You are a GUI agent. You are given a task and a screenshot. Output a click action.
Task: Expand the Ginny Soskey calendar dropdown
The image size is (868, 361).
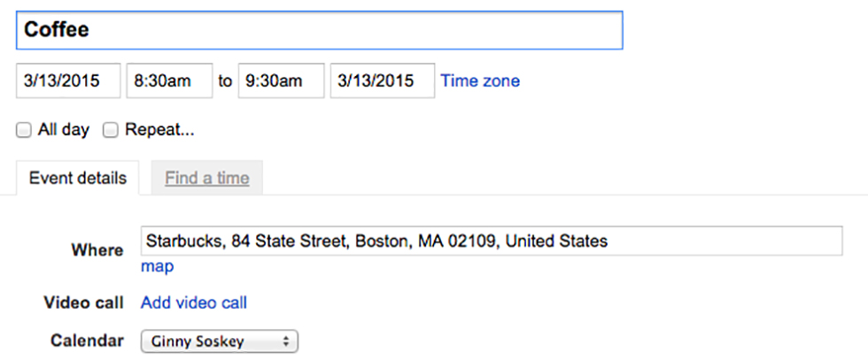pyautogui.click(x=220, y=341)
